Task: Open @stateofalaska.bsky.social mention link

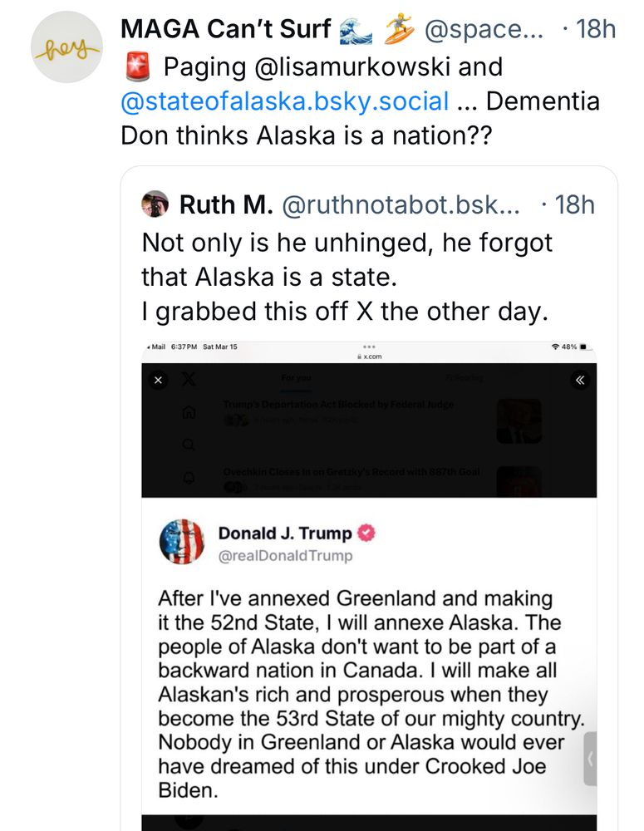Action: coord(285,101)
